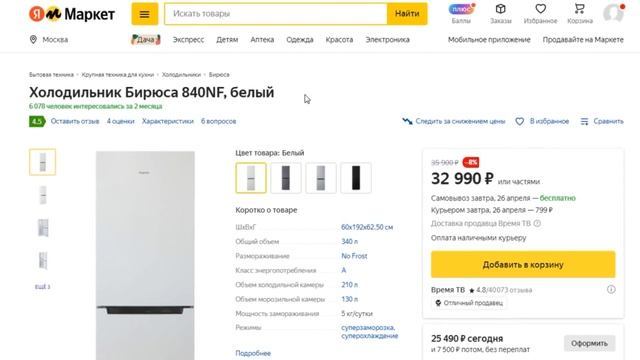640x360 pixels.
Task: Change the city from the Москва location selector
Action: tap(49, 40)
